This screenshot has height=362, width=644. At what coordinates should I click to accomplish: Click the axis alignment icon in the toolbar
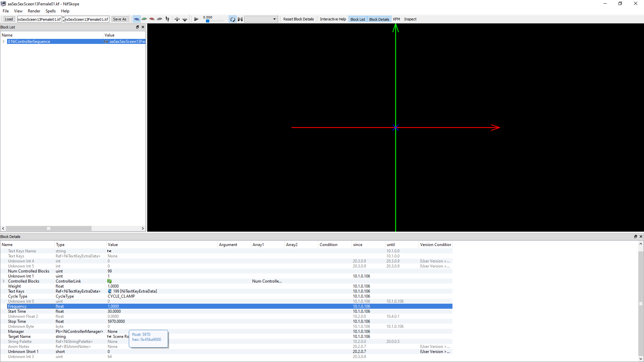177,19
